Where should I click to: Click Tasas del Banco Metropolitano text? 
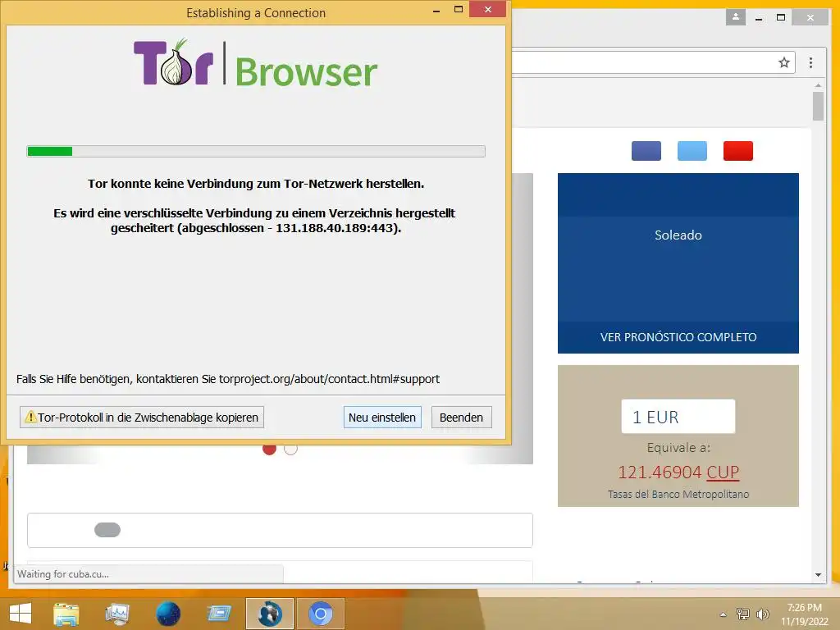(678, 494)
